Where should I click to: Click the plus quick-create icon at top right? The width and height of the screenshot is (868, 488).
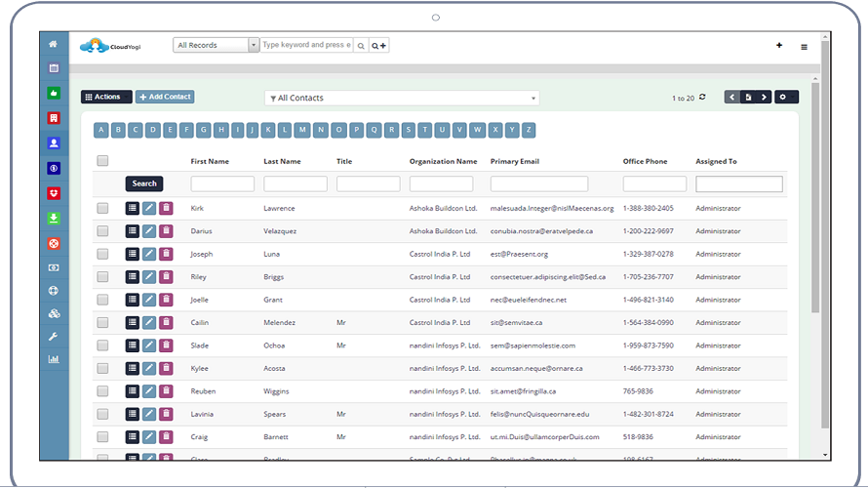(x=779, y=46)
